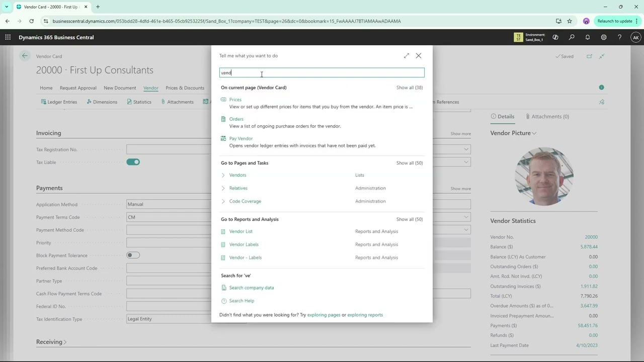This screenshot has height=362, width=644.
Task: Expand the Tell Me dialog to full size
Action: 407,56
